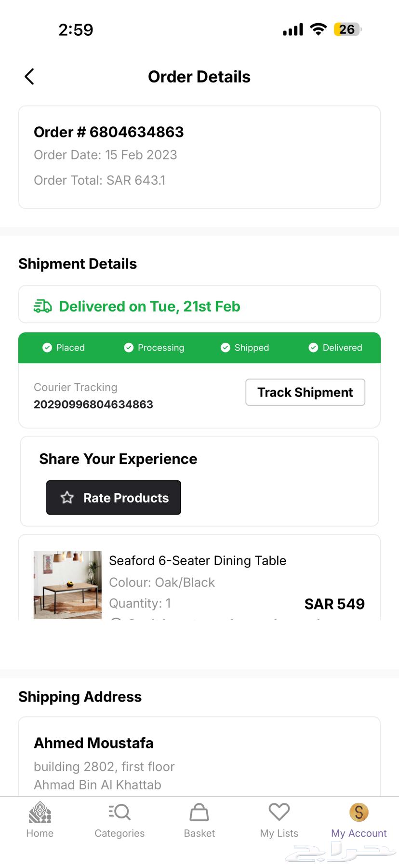Tap the Placed status checkmark
Screen dimensions: 399x868
47,348
